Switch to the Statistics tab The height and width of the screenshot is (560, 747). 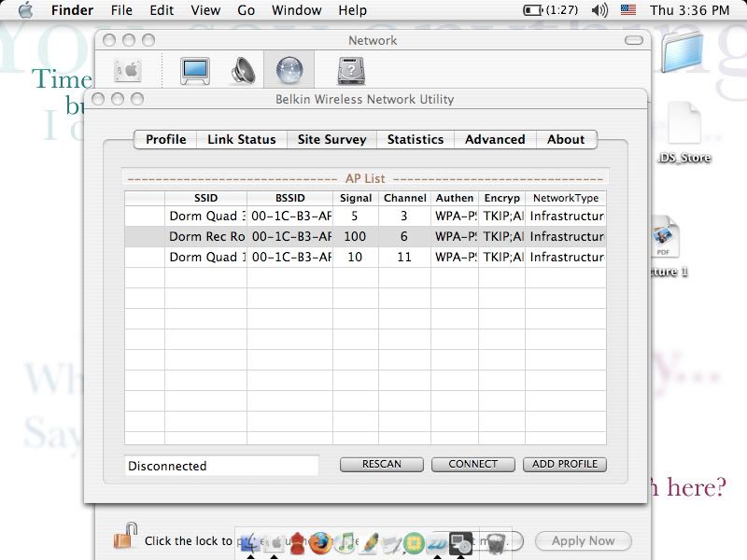click(x=415, y=139)
